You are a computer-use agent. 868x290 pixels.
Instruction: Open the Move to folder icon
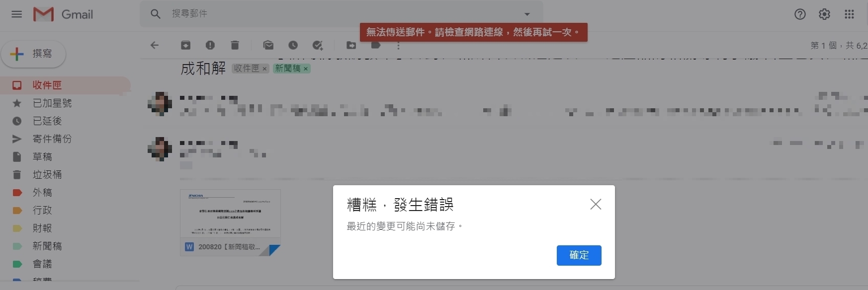[351, 45]
